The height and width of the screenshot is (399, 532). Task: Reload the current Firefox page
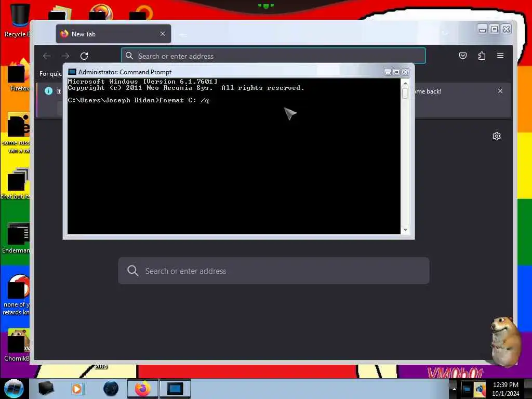pyautogui.click(x=84, y=56)
